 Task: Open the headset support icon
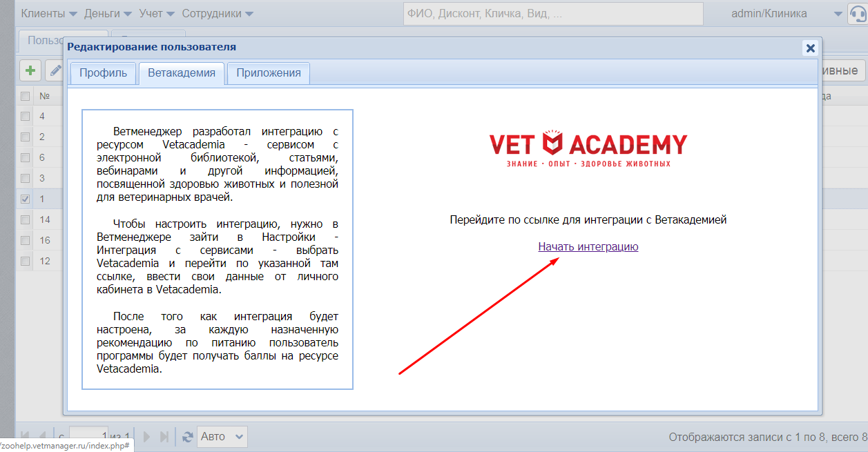[x=858, y=14]
